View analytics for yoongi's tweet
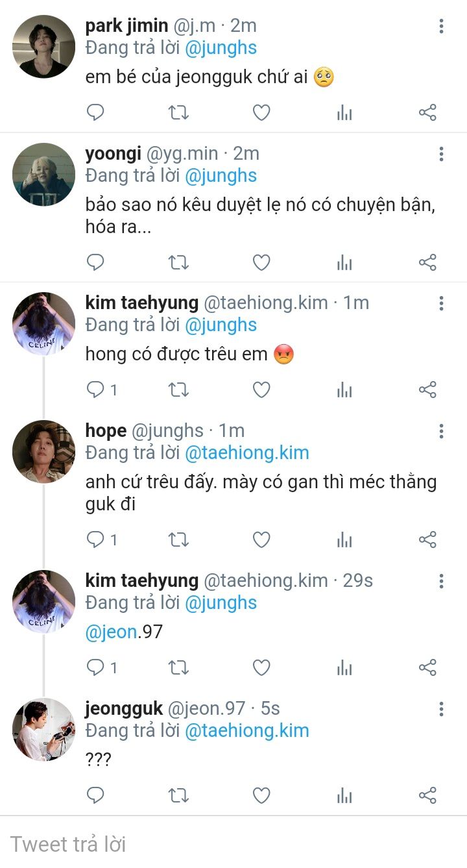This screenshot has width=467, height=868. (344, 262)
